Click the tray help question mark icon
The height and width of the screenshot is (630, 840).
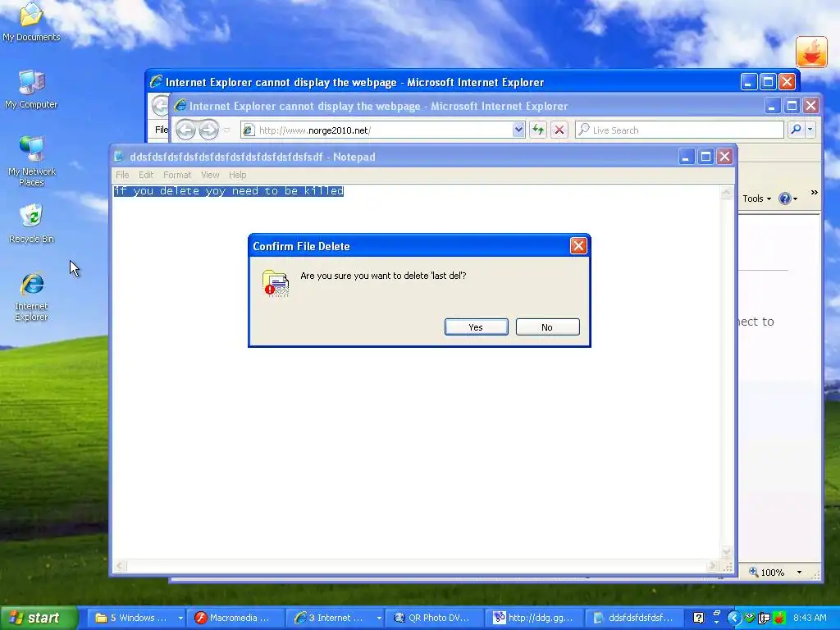tap(698, 618)
